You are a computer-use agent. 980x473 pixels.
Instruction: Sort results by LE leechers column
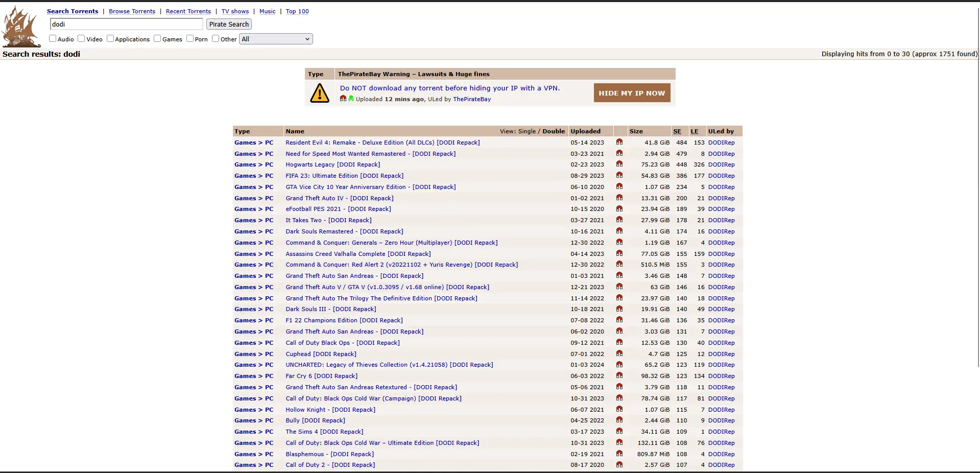695,131
